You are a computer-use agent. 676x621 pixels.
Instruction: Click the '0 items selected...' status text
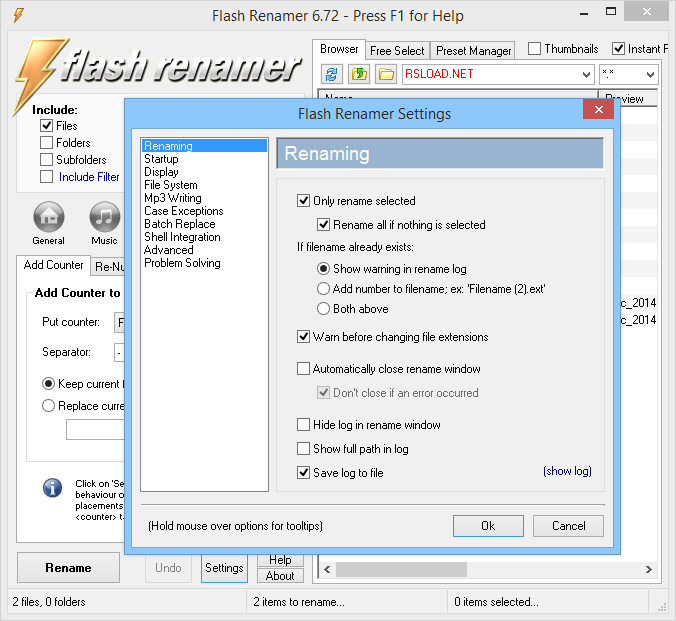[x=496, y=602]
